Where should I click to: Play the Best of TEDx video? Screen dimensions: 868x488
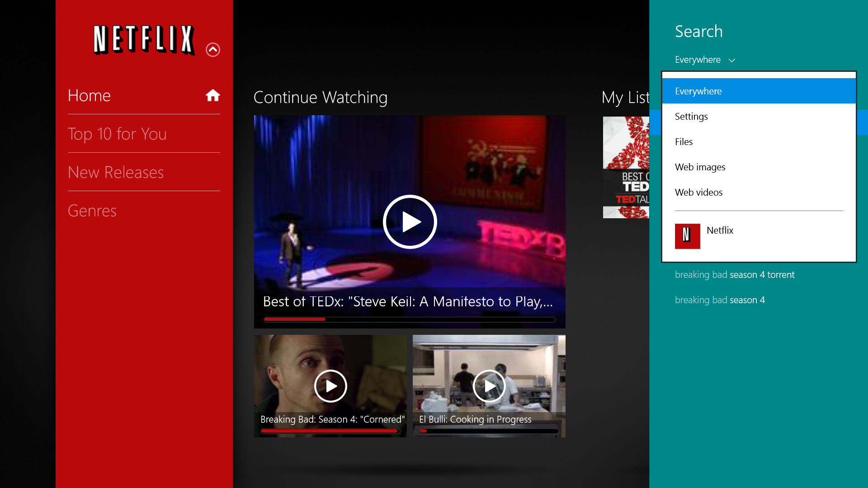[x=410, y=222]
